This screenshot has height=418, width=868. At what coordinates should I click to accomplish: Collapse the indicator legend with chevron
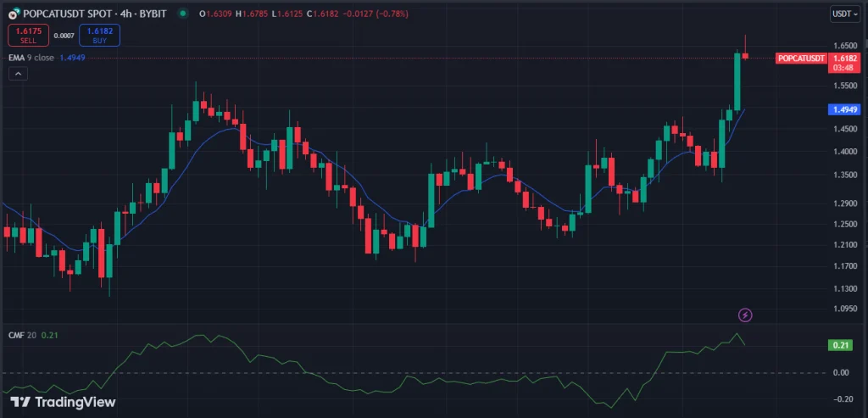point(19,75)
